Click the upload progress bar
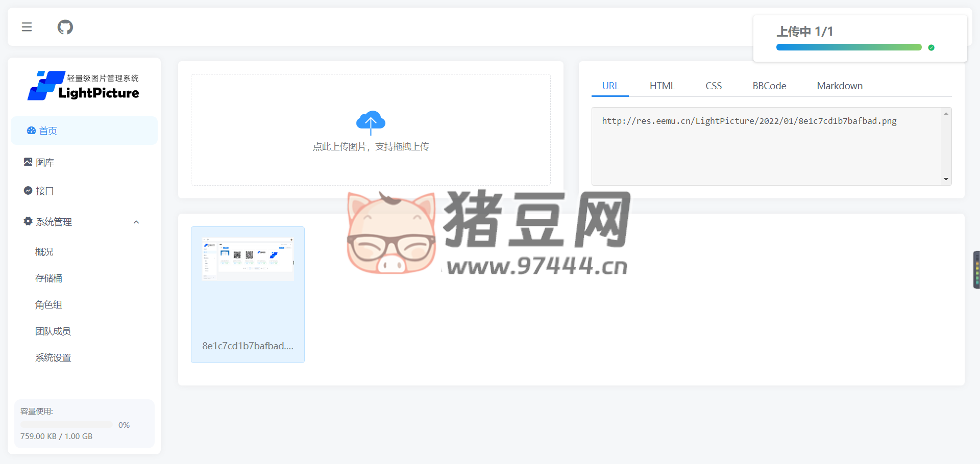This screenshot has width=980, height=464. tap(849, 47)
